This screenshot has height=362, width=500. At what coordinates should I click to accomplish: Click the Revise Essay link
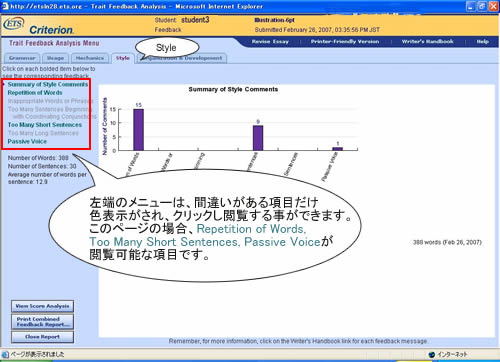(270, 42)
